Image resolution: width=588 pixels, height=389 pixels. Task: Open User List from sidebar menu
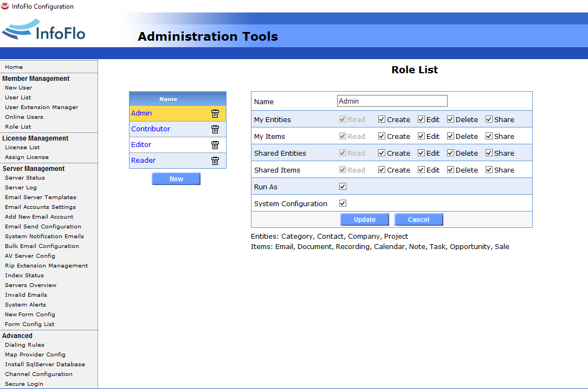(x=18, y=98)
